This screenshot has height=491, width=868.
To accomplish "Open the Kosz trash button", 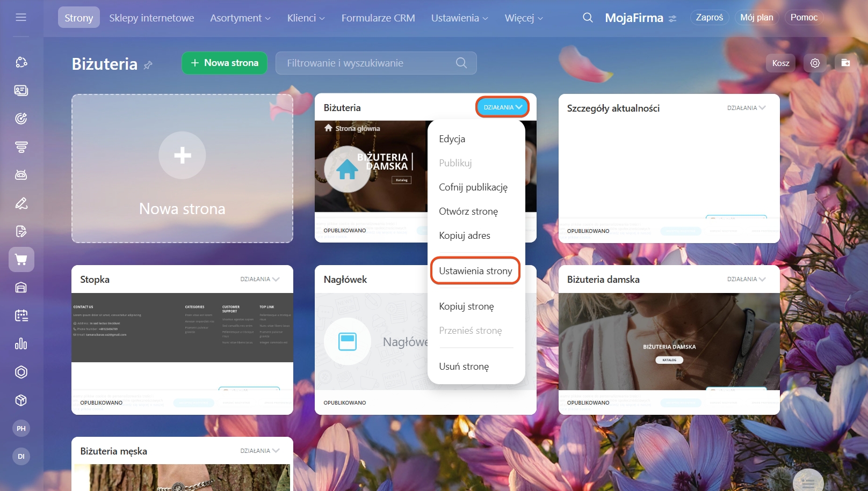I will coord(780,63).
